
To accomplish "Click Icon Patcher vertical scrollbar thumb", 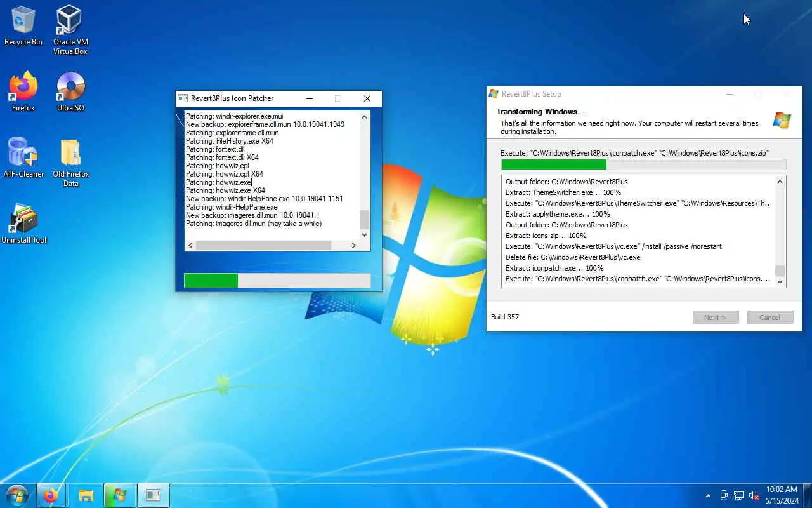I will [x=364, y=220].
